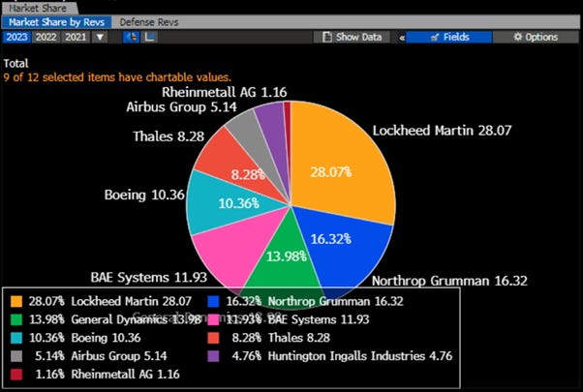This screenshot has width=583, height=392.
Task: Click the 'Total' heading text
Action: tap(16, 63)
